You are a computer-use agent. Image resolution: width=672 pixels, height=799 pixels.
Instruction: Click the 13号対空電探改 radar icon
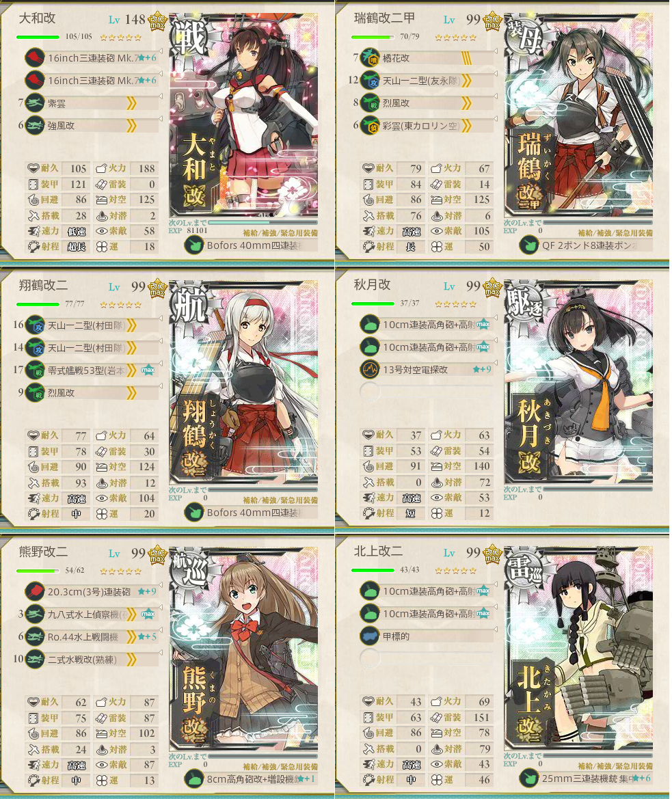(370, 369)
